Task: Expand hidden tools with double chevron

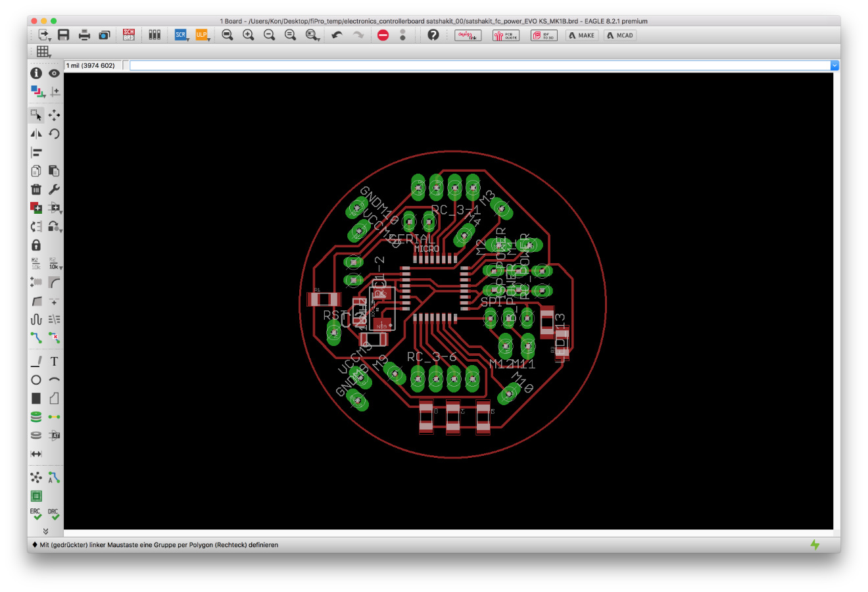Action: (45, 531)
